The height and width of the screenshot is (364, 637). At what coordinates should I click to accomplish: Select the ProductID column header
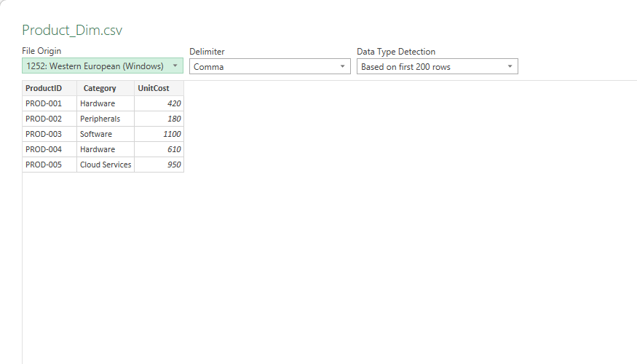click(x=50, y=88)
